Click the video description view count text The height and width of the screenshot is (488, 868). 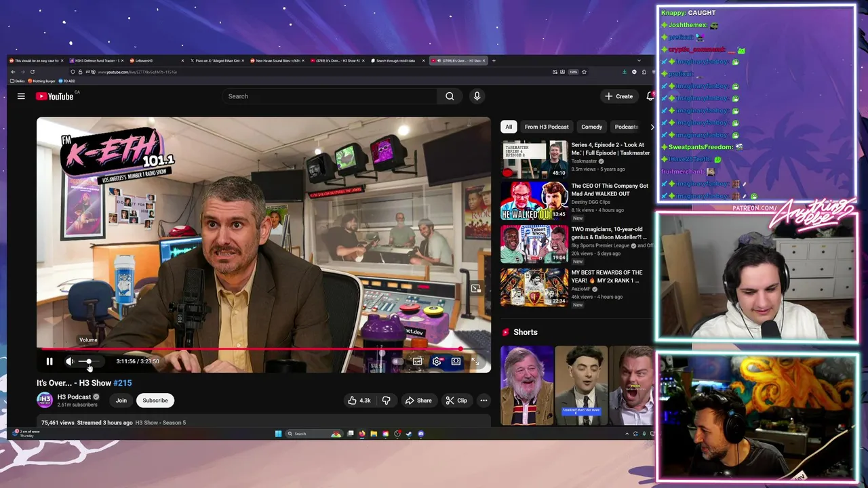(x=58, y=423)
